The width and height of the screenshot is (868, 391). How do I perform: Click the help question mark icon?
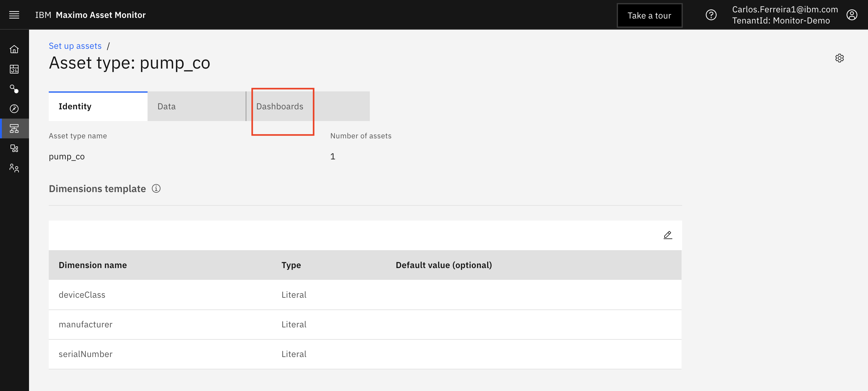(711, 15)
